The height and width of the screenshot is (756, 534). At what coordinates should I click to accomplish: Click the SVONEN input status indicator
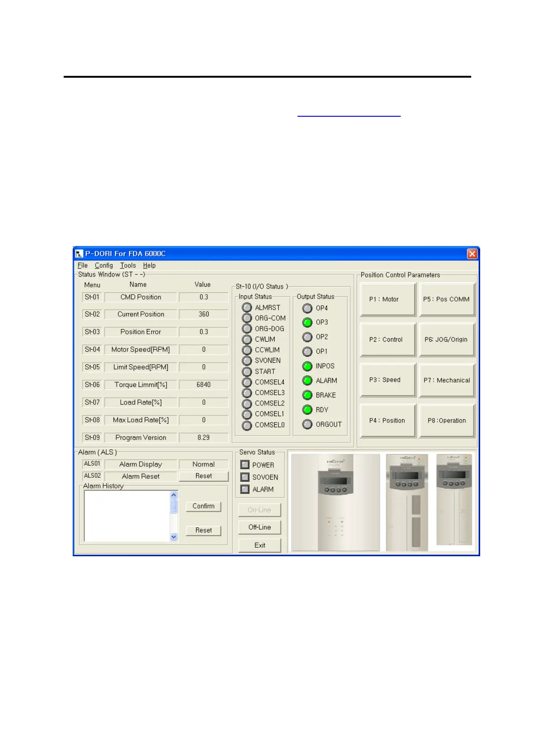[247, 360]
